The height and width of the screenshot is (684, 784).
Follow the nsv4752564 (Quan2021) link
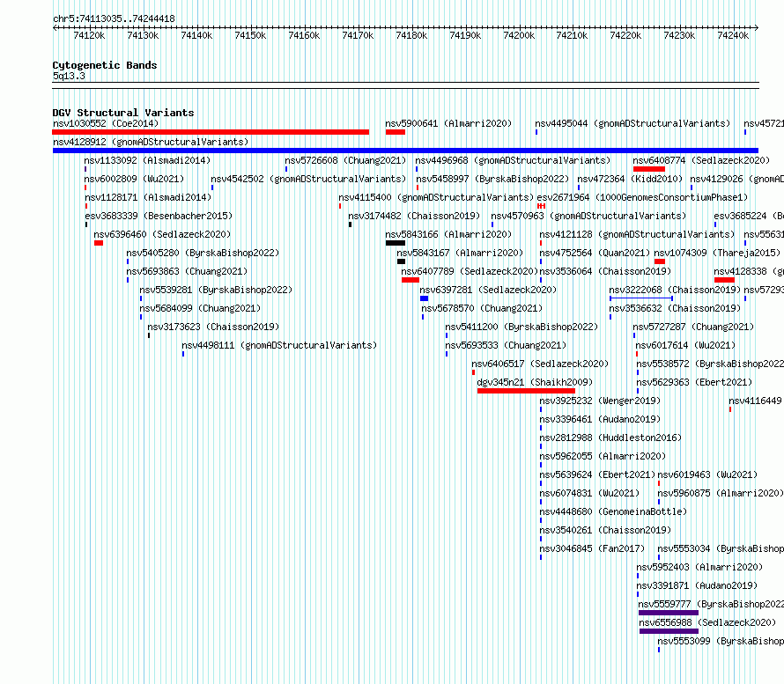click(x=595, y=253)
